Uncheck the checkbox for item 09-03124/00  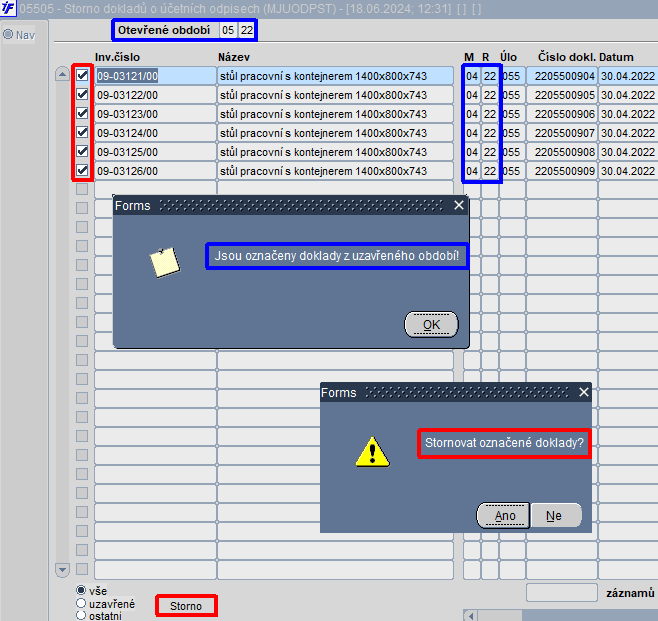click(x=82, y=133)
